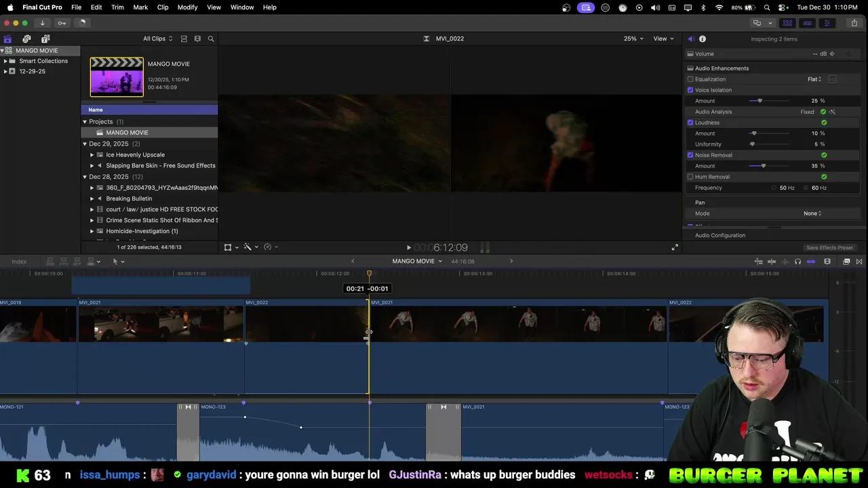Toggle timeline audio skimming headphone icon
The width and height of the screenshot is (868, 488).
pos(797,262)
